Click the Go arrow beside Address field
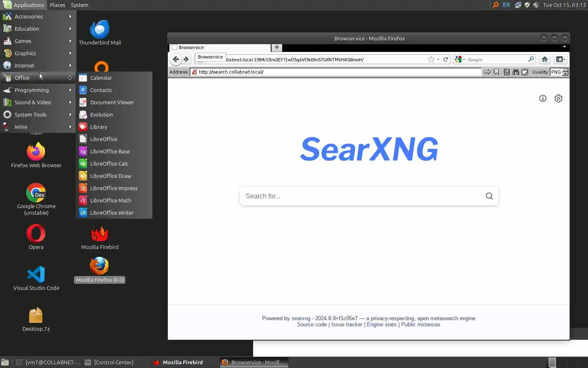Viewport: 588px width, 368px height. point(487,72)
